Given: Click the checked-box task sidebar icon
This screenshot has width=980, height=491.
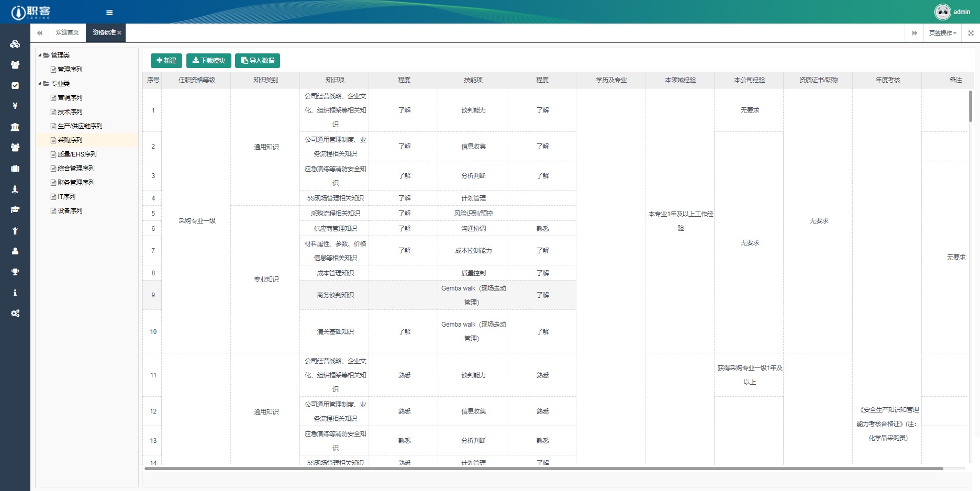Looking at the screenshot, I should point(15,85).
